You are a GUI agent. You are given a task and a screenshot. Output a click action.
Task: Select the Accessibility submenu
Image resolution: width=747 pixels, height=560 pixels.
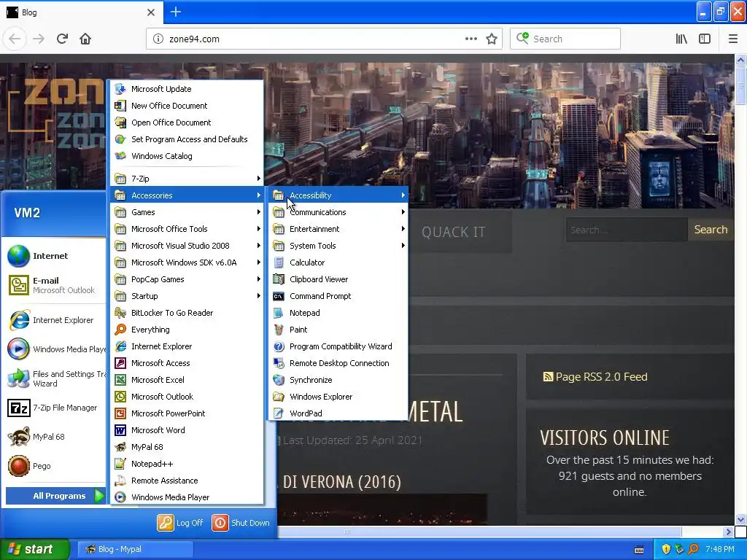(338, 195)
